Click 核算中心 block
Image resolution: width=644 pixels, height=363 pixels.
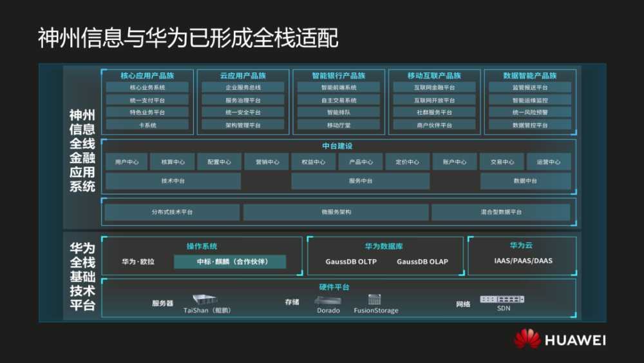click(x=173, y=162)
